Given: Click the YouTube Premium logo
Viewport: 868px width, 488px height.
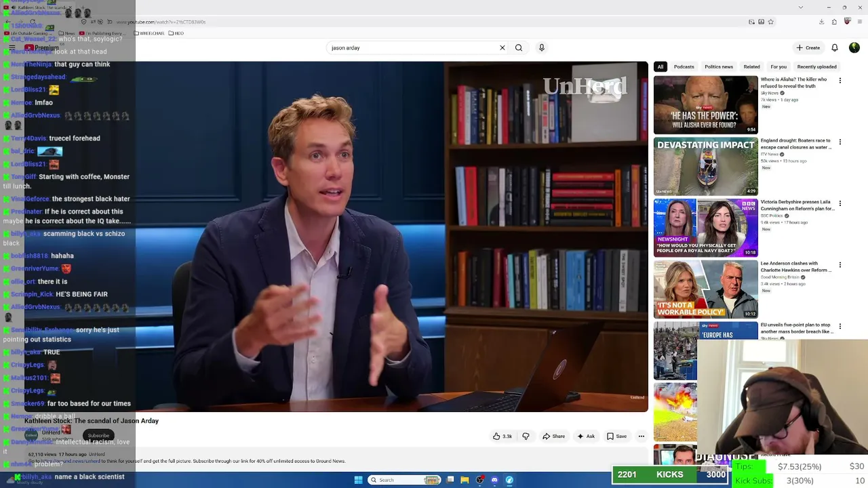Looking at the screenshot, I should [x=42, y=48].
